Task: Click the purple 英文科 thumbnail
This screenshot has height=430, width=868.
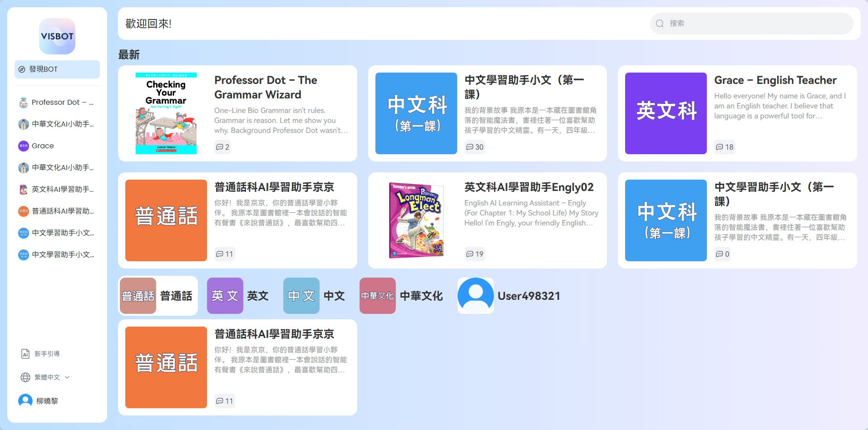Action: [666, 113]
